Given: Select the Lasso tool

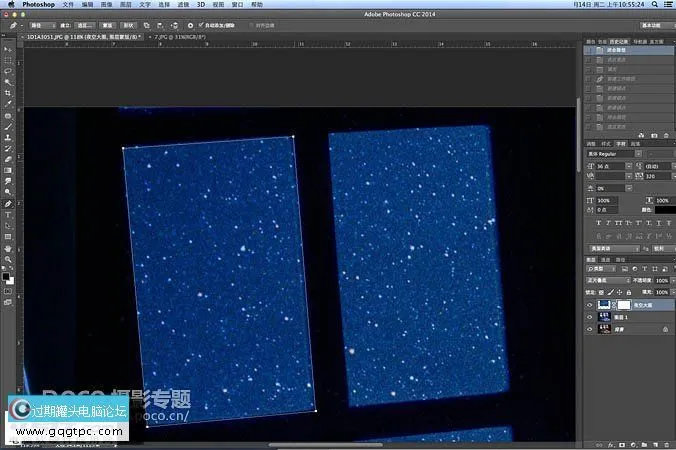Looking at the screenshot, I should click(x=8, y=70).
